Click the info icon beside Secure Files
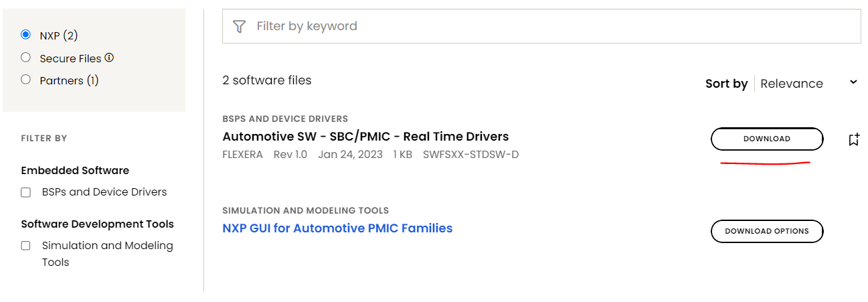This screenshot has width=868, height=302. [x=109, y=58]
